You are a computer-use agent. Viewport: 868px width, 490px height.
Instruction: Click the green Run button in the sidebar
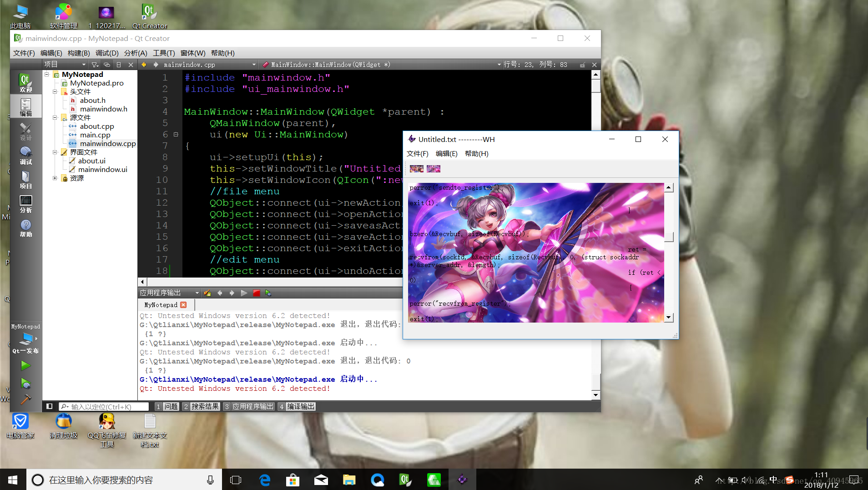pyautogui.click(x=26, y=365)
